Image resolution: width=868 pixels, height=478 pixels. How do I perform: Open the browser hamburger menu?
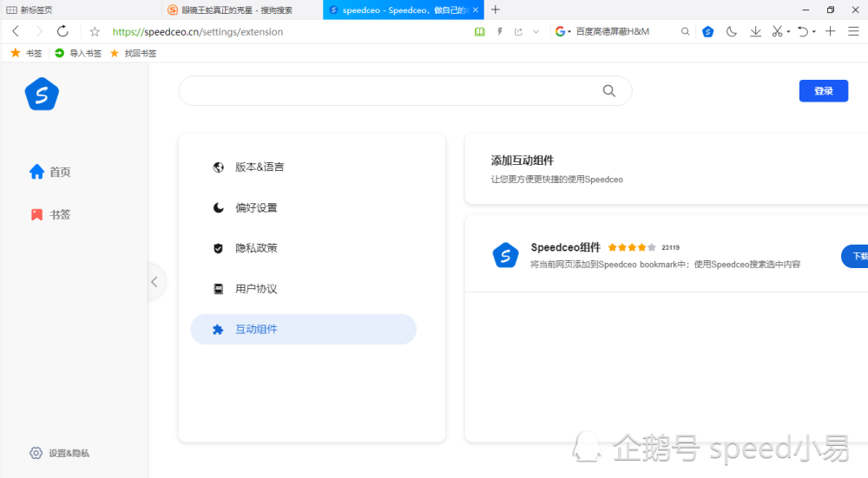853,31
